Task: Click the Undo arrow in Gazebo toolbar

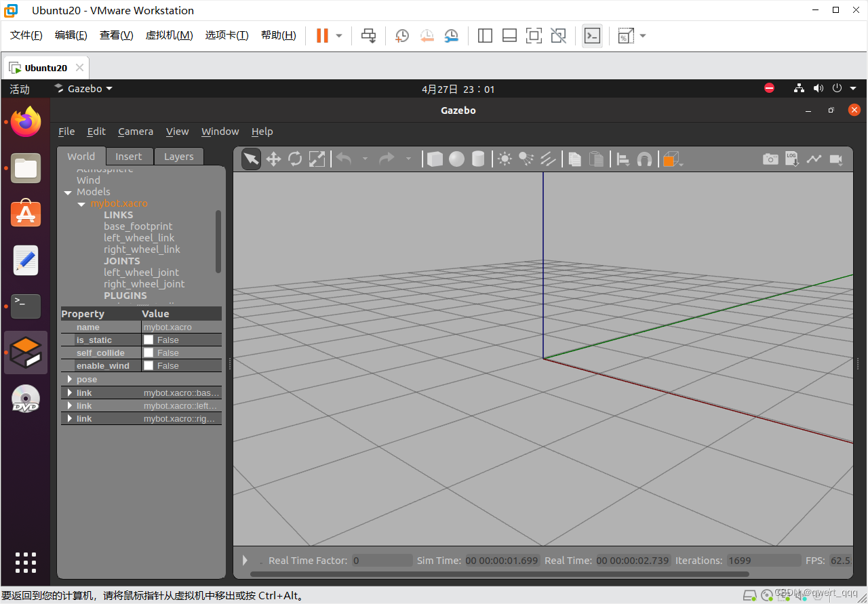Action: (344, 159)
